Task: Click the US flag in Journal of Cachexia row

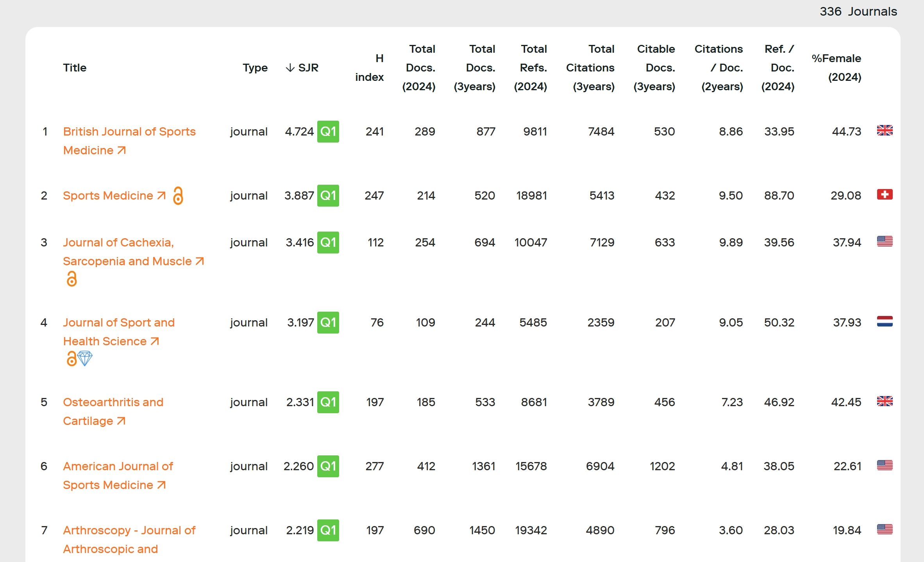Action: [x=884, y=241]
